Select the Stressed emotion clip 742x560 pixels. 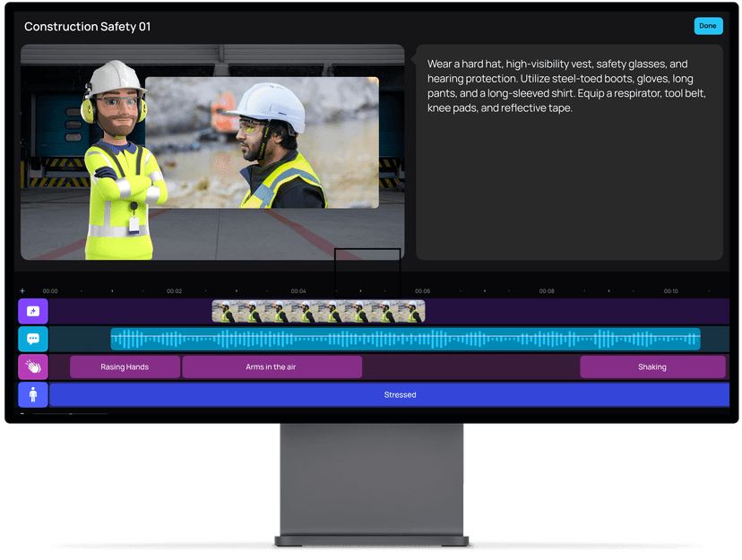tap(400, 394)
